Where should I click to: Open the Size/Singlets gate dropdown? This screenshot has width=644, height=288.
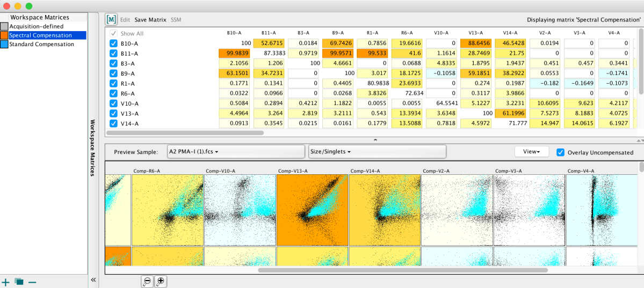click(x=377, y=152)
